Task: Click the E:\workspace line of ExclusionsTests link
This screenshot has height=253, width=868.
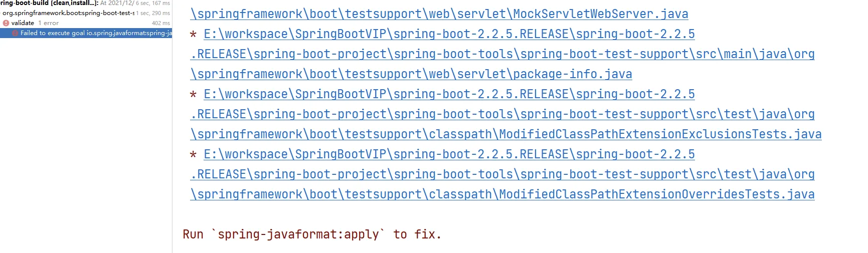Action: click(449, 94)
